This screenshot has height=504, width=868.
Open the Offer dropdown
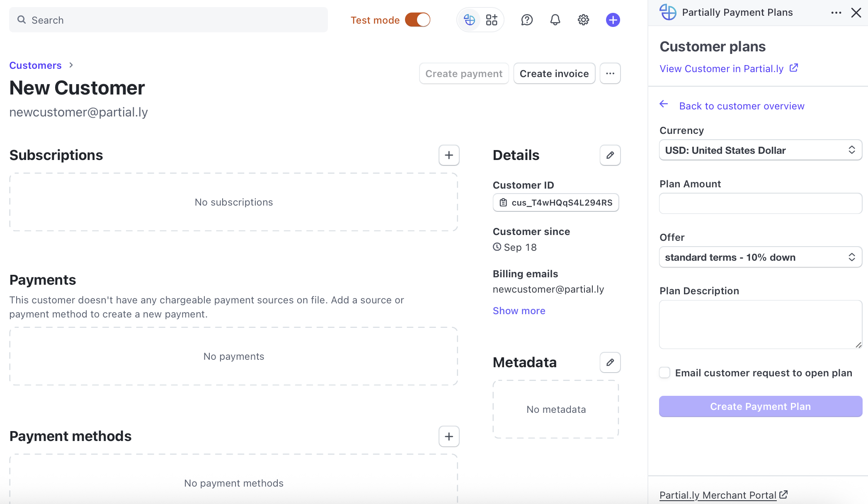coord(760,257)
